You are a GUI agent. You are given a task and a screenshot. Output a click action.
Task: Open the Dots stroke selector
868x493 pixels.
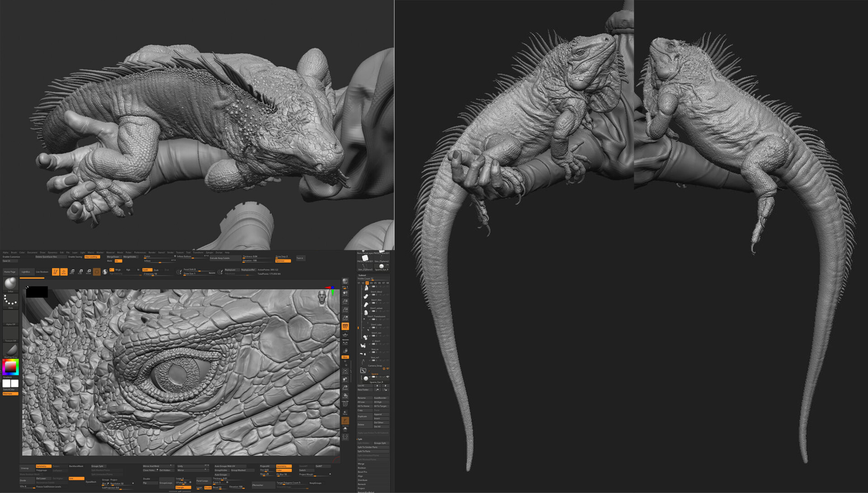[x=10, y=300]
